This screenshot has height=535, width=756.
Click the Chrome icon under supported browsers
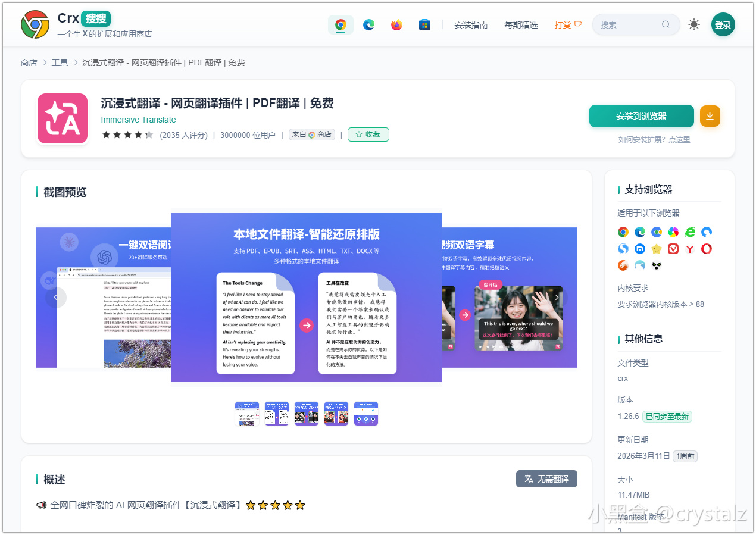(623, 232)
